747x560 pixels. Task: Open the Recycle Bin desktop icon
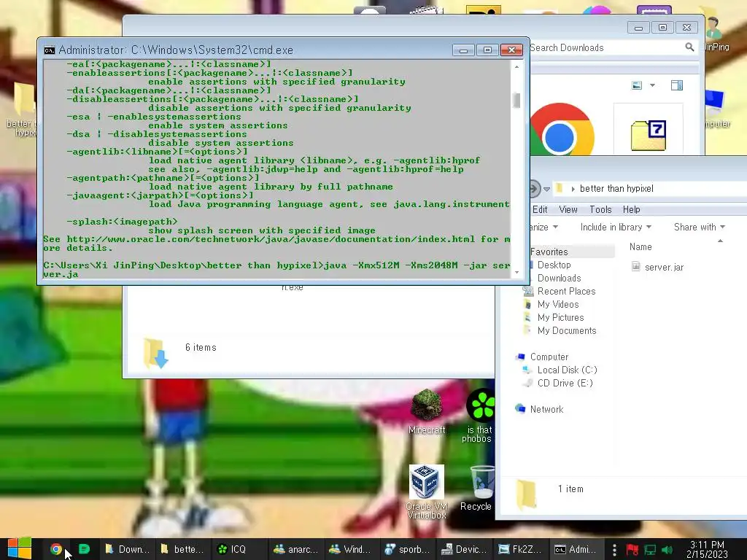tap(476, 488)
